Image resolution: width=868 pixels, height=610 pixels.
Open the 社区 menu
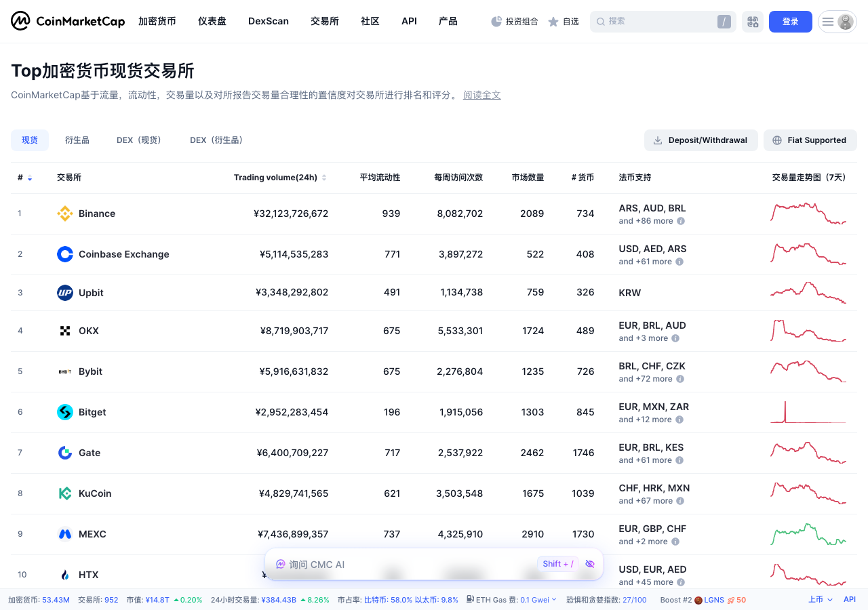click(x=370, y=21)
